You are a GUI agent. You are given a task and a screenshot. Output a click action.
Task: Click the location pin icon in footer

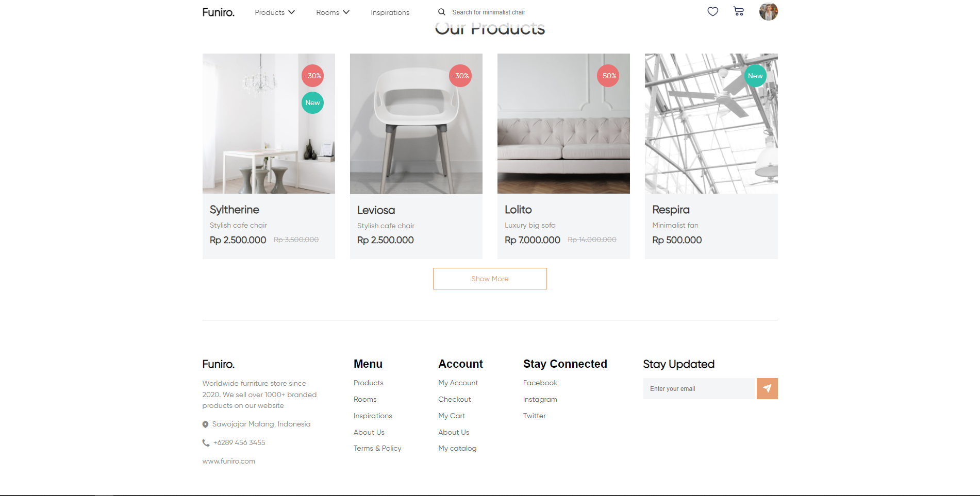click(x=205, y=424)
